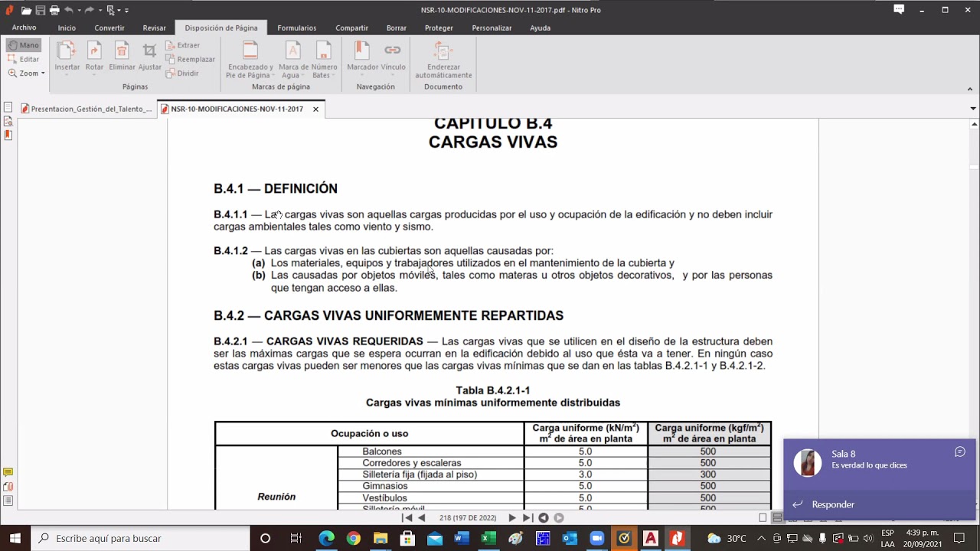Screen dimensions: 980x551
Task: Open the comments panel in left sidebar
Action: click(8, 473)
